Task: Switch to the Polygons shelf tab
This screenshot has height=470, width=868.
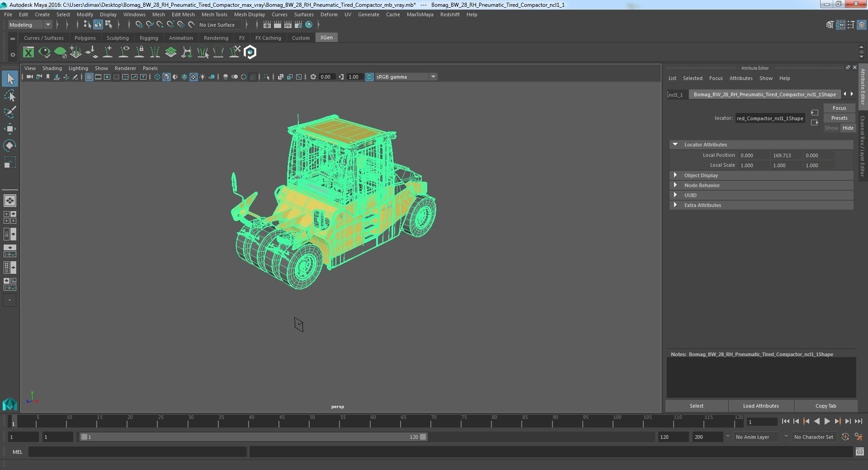Action: pyautogui.click(x=85, y=38)
